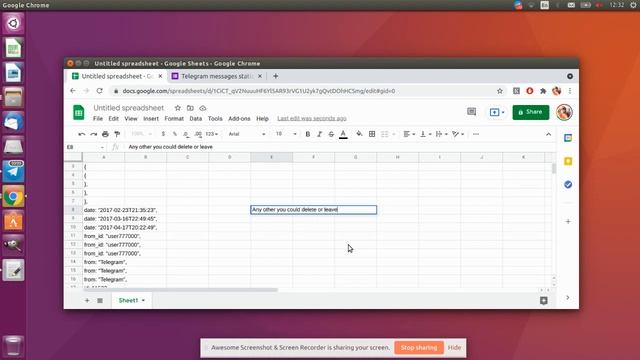Bookmark this page with the star icon

[x=500, y=91]
